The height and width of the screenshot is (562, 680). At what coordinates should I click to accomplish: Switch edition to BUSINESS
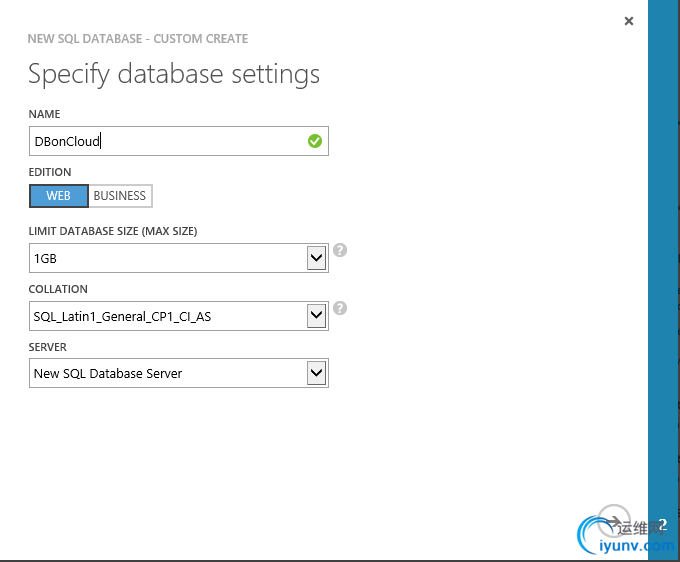(120, 196)
